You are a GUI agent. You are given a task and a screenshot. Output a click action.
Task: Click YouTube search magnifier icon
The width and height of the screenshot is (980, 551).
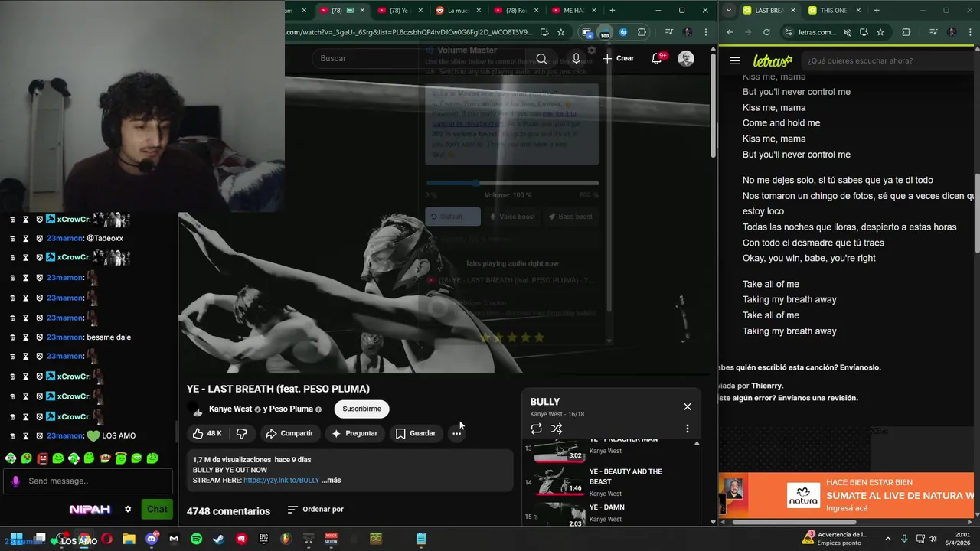[541, 58]
